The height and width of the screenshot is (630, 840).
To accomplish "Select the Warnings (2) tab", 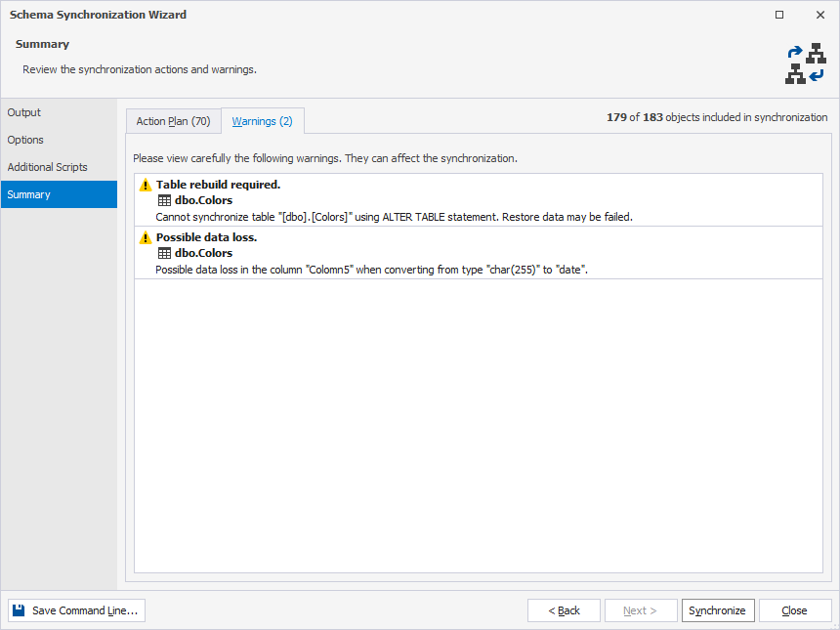I will tap(262, 121).
